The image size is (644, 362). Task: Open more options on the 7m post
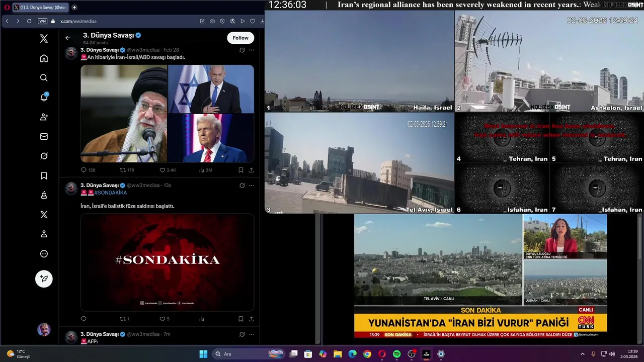(251, 334)
